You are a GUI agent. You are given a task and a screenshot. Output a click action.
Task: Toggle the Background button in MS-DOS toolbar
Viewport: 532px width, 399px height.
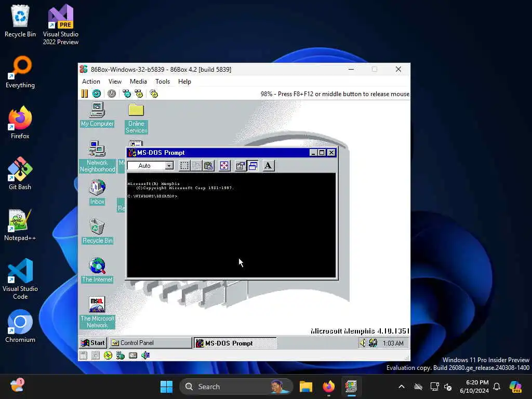click(x=253, y=166)
